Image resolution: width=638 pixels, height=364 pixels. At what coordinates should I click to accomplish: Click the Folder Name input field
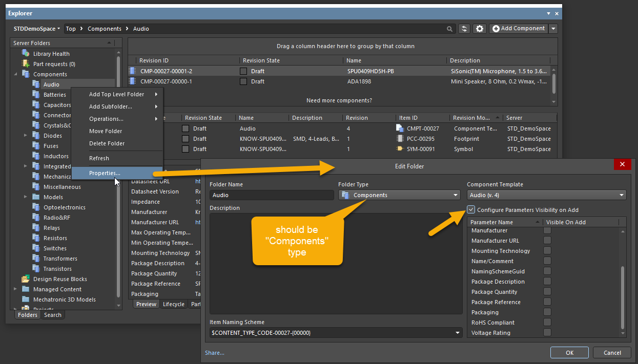pos(272,195)
